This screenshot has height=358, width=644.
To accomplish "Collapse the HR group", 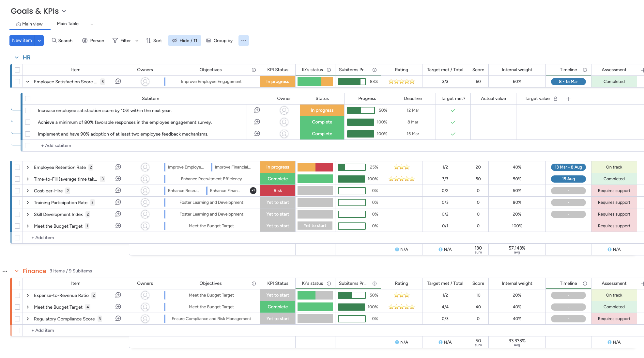I will click(17, 57).
